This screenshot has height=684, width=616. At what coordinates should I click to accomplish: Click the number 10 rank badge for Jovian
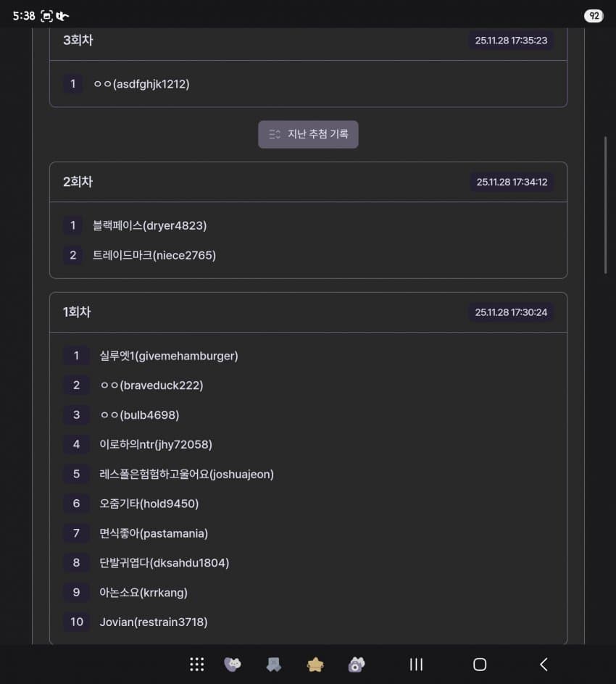[x=76, y=622]
